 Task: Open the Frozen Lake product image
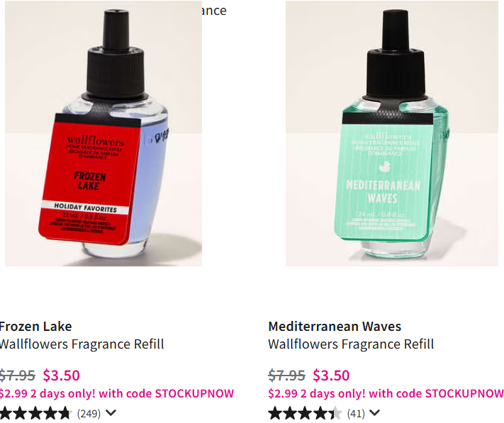pyautogui.click(x=103, y=133)
